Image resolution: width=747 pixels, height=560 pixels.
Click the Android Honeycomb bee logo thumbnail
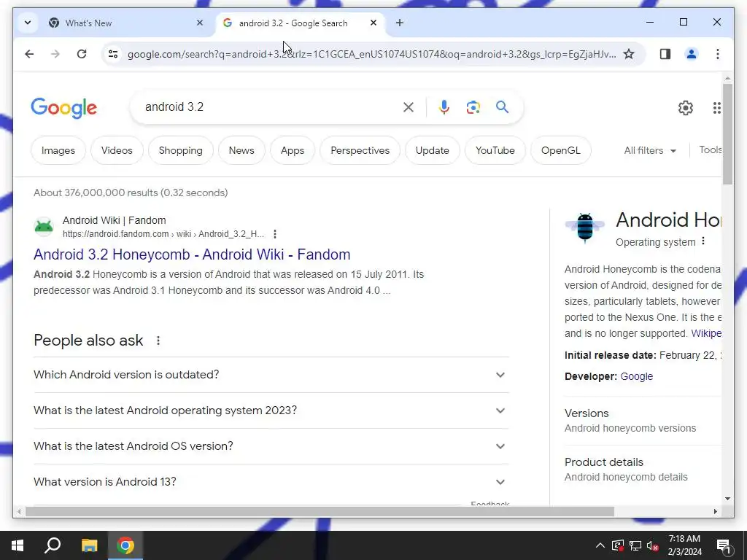pyautogui.click(x=584, y=228)
